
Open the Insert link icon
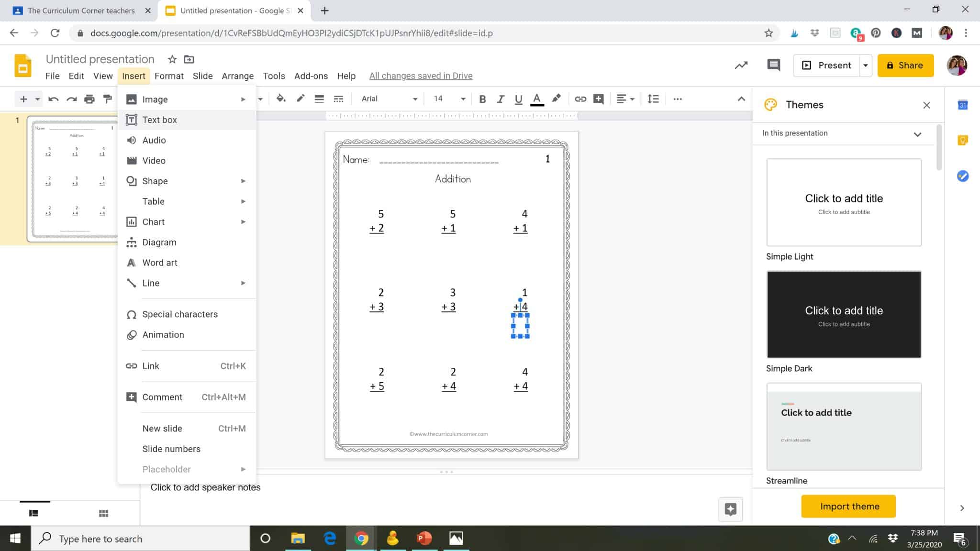pyautogui.click(x=580, y=99)
